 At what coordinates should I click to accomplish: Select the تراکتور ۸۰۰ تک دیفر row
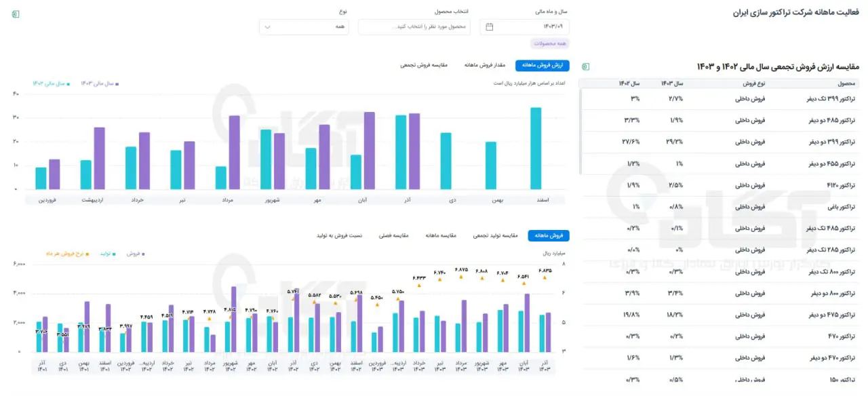click(x=719, y=271)
